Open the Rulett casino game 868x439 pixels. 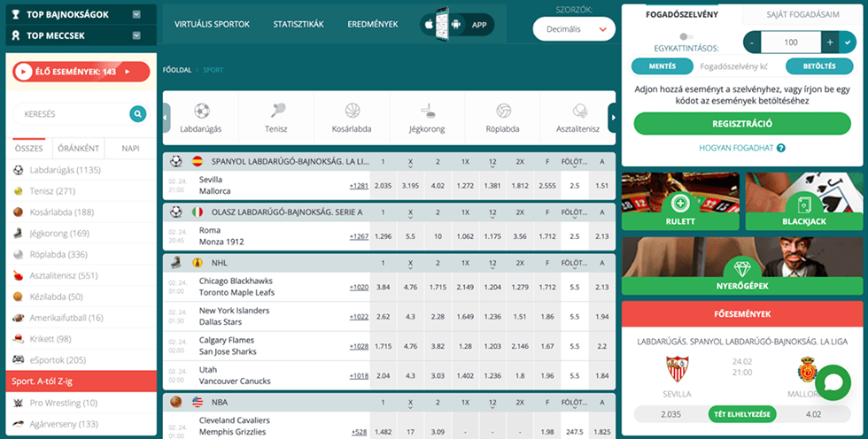tap(680, 205)
